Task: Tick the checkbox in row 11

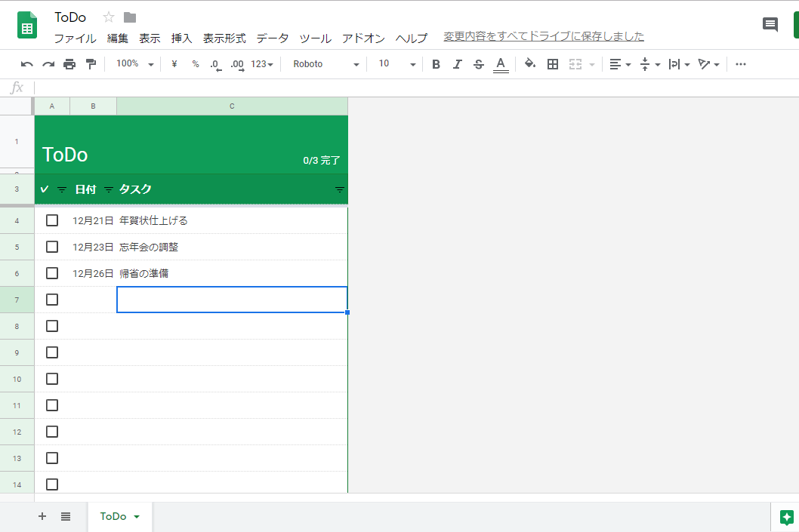Action: pyautogui.click(x=52, y=406)
